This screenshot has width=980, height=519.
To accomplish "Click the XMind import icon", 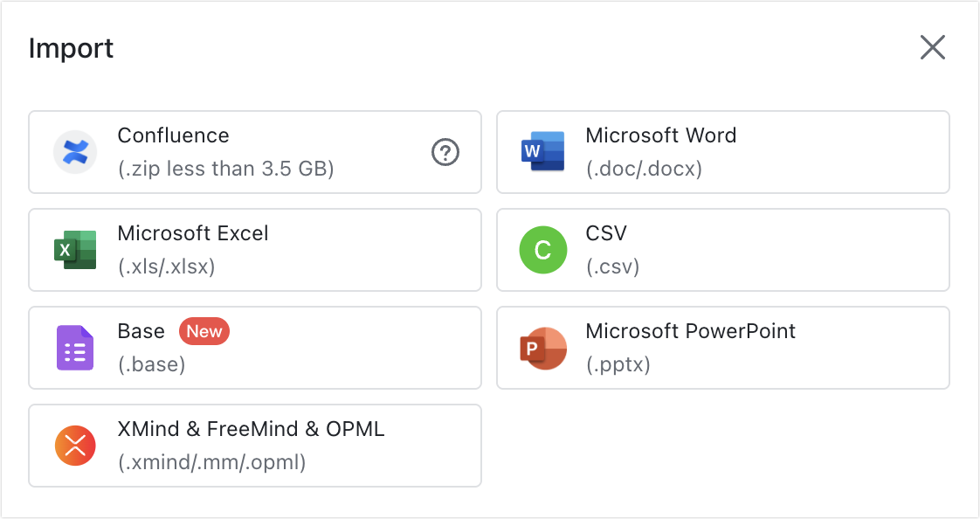I will (74, 446).
